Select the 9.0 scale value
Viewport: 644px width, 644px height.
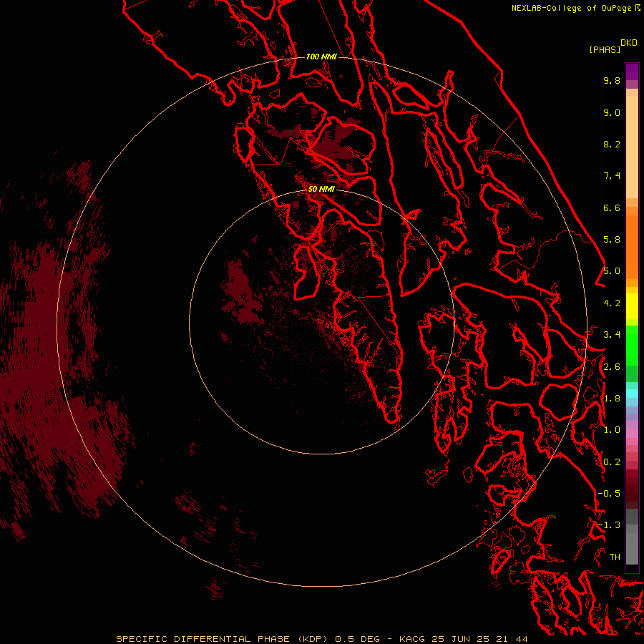coord(612,112)
